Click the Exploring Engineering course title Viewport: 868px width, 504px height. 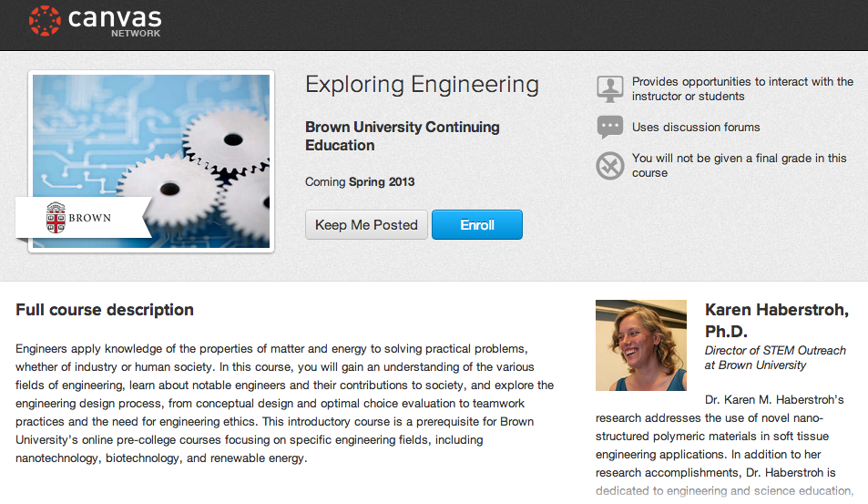(x=422, y=86)
